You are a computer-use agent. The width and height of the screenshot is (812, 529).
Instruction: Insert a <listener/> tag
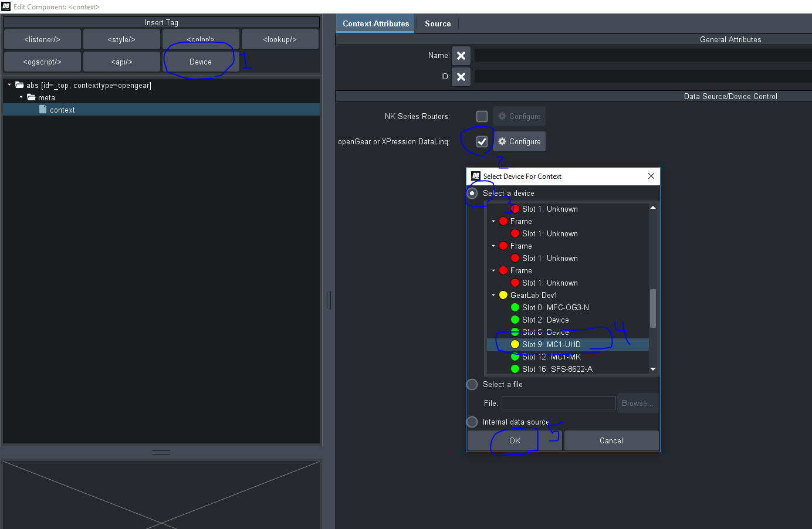(x=42, y=39)
